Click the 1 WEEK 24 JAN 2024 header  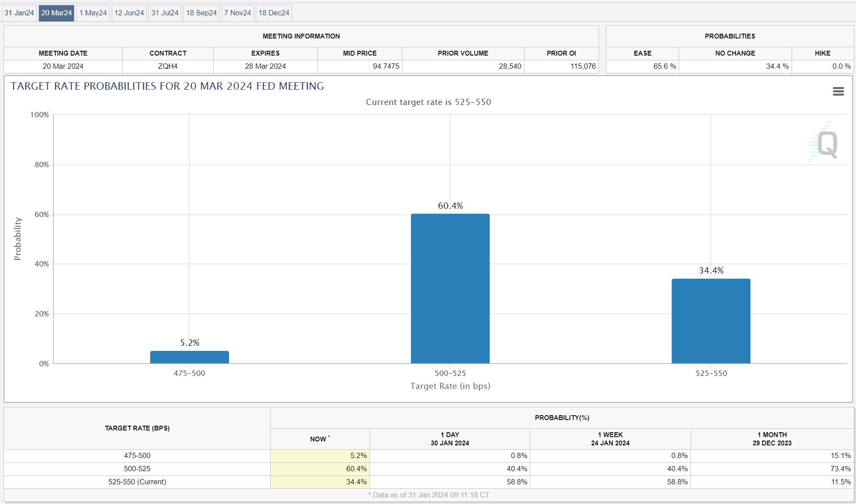(x=610, y=439)
